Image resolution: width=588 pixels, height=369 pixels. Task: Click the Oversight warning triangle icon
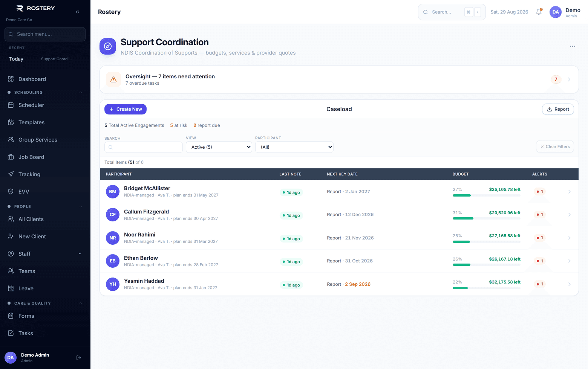pos(113,79)
